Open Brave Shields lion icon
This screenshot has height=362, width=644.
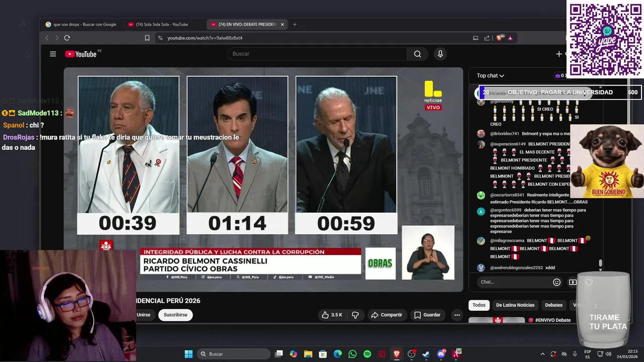click(x=499, y=38)
